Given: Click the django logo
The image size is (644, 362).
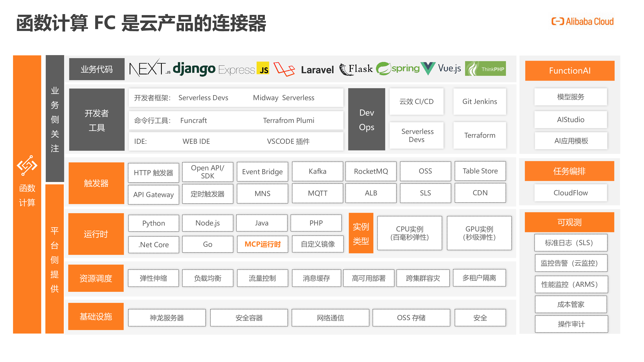Looking at the screenshot, I should pos(194,69).
